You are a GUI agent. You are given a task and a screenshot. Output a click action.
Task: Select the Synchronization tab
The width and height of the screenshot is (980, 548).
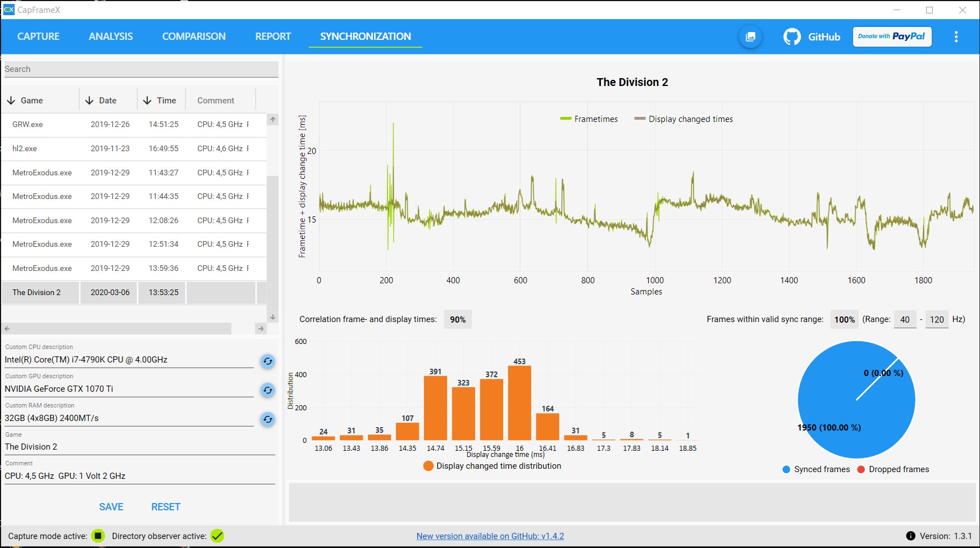coord(366,37)
